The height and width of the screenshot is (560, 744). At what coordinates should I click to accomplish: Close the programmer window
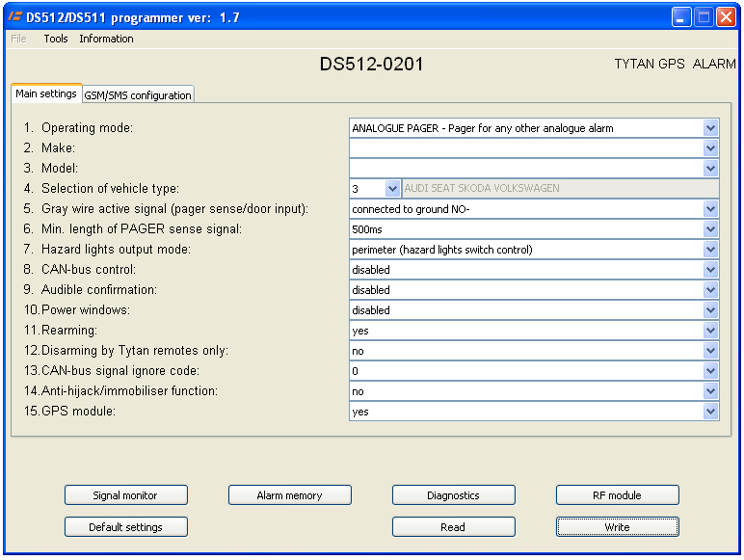(x=727, y=17)
